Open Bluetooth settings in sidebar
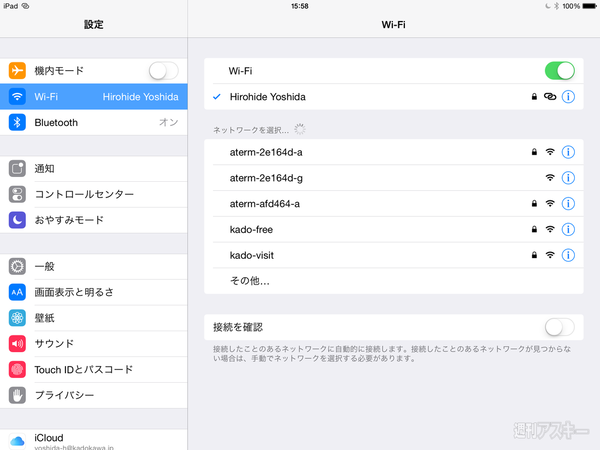 click(x=94, y=122)
